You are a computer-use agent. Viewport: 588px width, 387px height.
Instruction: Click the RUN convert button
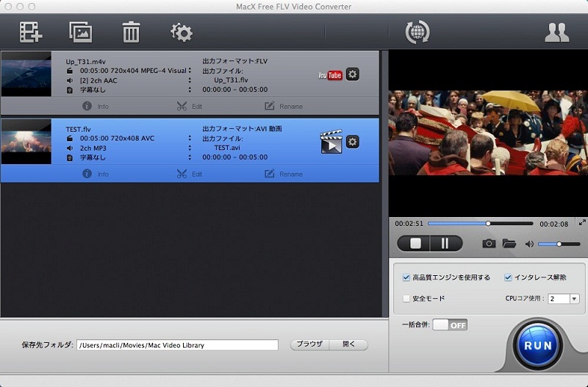[x=538, y=345]
